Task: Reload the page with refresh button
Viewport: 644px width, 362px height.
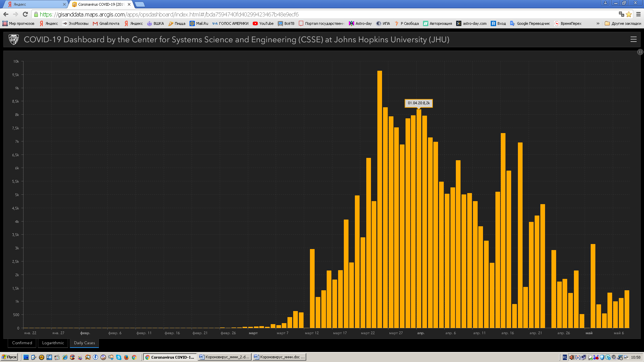Action: [25, 14]
